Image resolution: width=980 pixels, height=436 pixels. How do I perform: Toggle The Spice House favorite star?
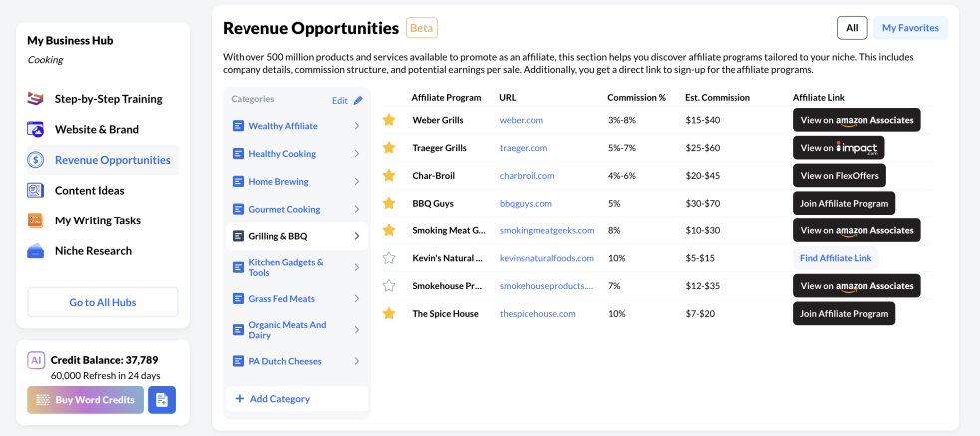pos(389,313)
